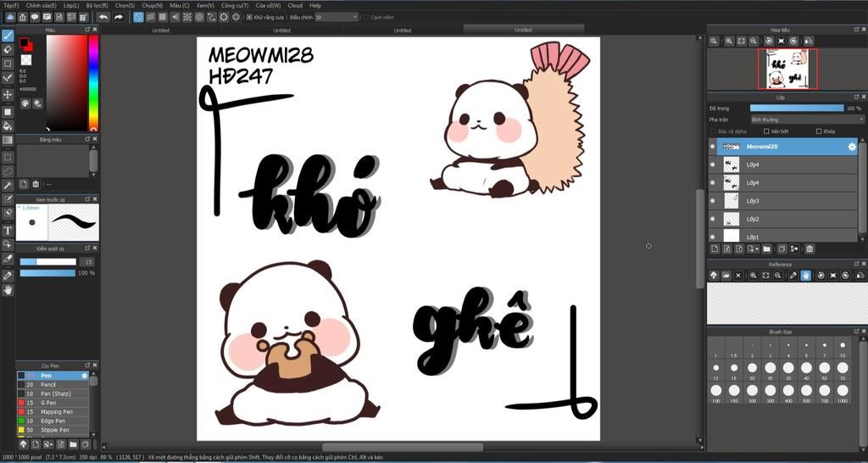
Task: Click the delete layer trash icon
Action: coord(810,249)
